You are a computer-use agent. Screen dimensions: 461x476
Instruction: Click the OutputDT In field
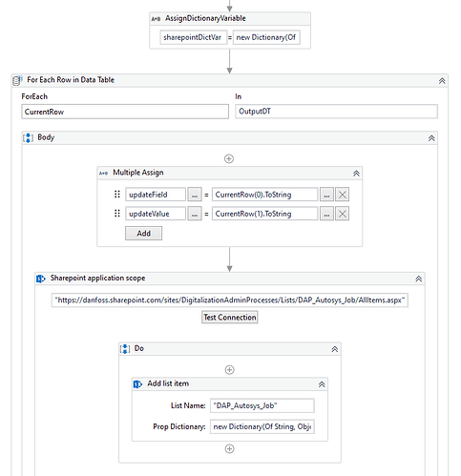point(336,112)
